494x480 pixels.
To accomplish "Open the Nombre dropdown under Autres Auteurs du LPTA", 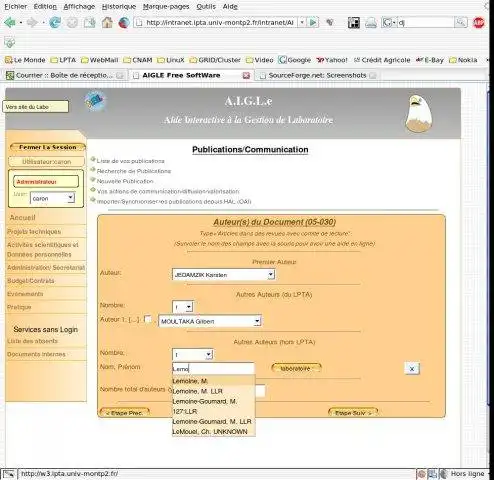I will [x=183, y=307].
